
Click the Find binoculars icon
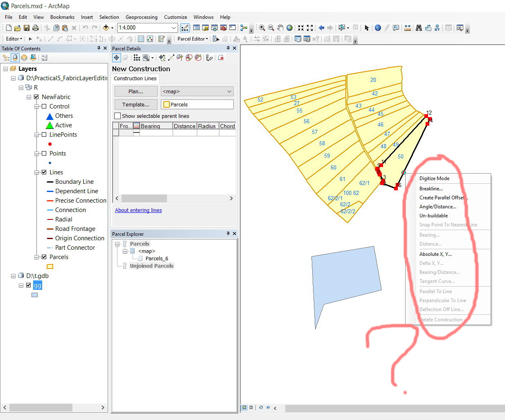419,28
